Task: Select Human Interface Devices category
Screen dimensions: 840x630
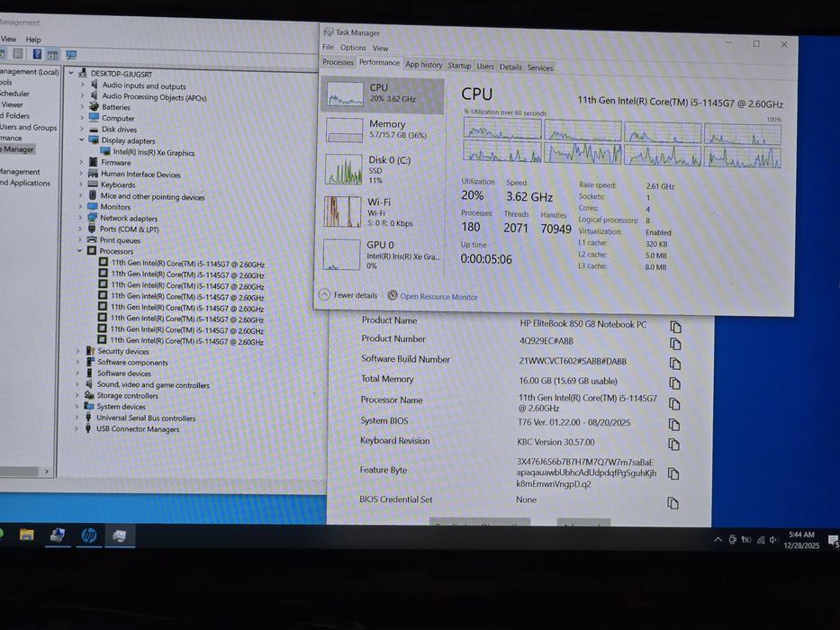Action: point(134,174)
